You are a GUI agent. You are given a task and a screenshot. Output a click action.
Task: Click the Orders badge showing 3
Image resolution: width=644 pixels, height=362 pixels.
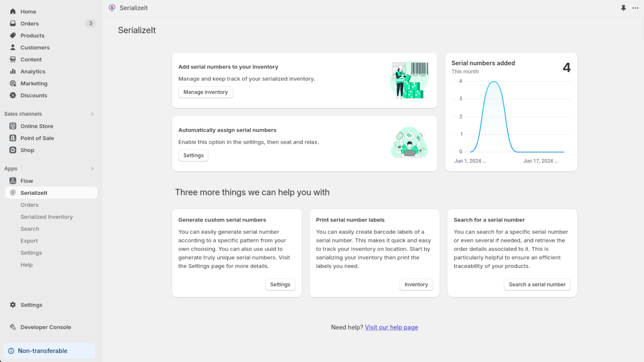pyautogui.click(x=91, y=23)
